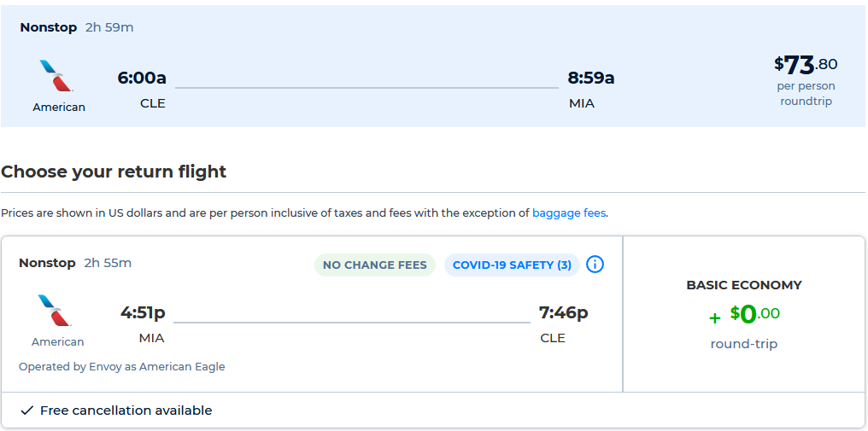Viewport: 868px width, 431px height.
Task: Click the American label under the outbound logo
Action: [x=59, y=107]
